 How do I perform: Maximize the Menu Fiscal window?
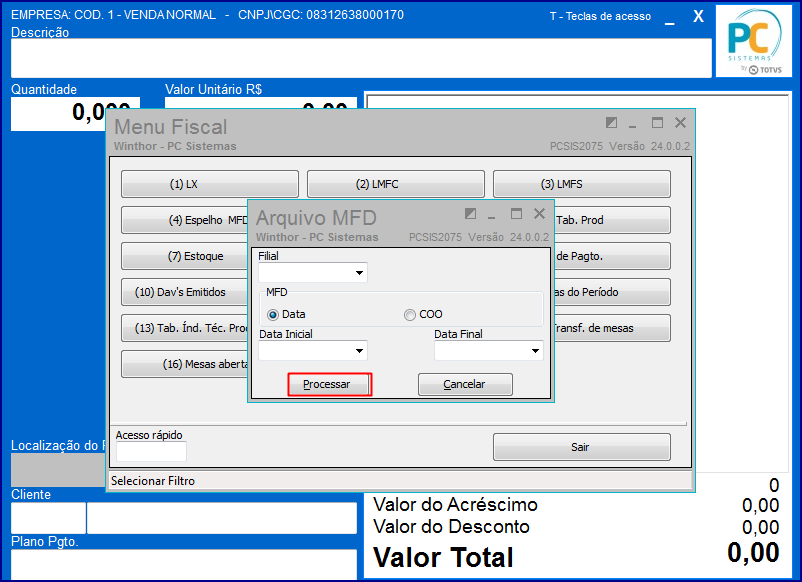point(657,123)
